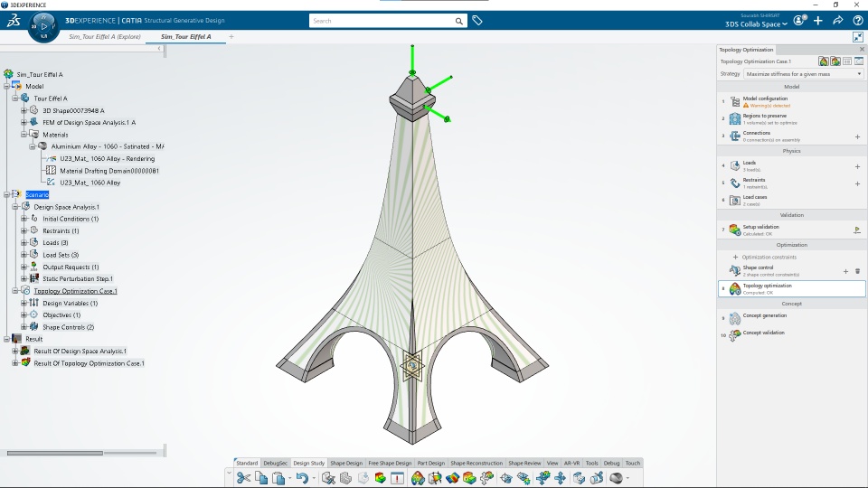Viewport: 868px width, 488px height.
Task: Add a shape control with its plus
Action: (846, 271)
